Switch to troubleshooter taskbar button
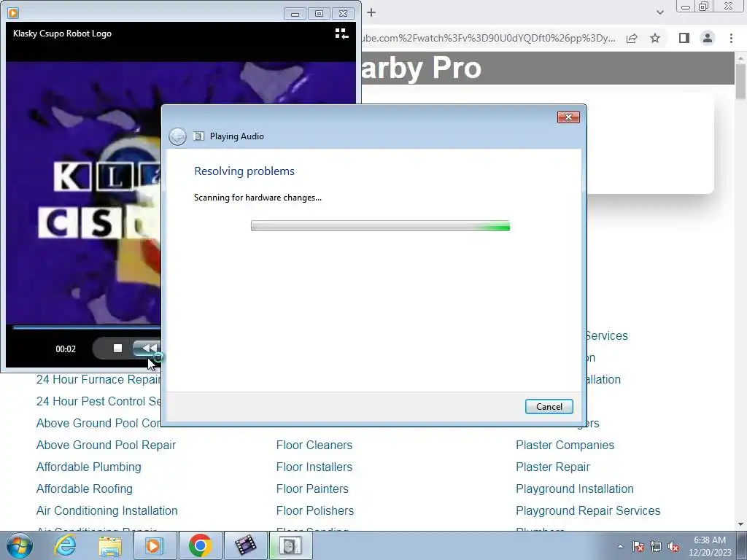The height and width of the screenshot is (560, 747). click(x=290, y=545)
